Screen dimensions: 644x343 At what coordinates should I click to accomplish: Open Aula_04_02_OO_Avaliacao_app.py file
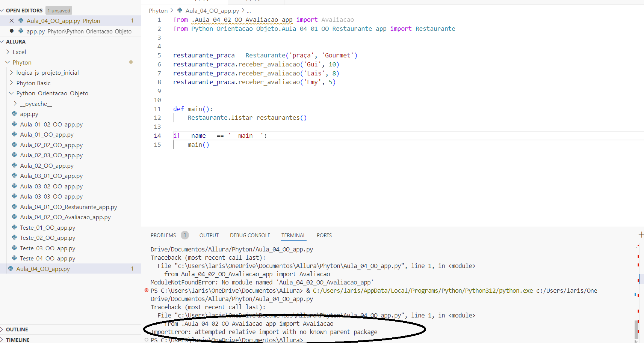click(65, 217)
